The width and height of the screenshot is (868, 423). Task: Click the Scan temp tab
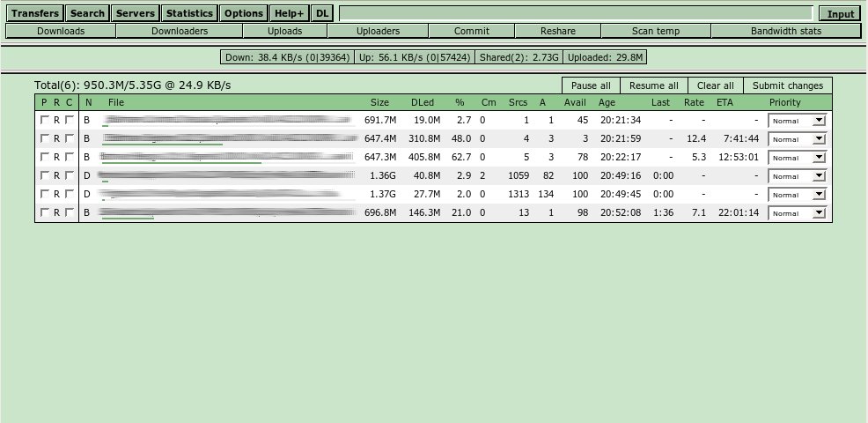pyautogui.click(x=655, y=31)
